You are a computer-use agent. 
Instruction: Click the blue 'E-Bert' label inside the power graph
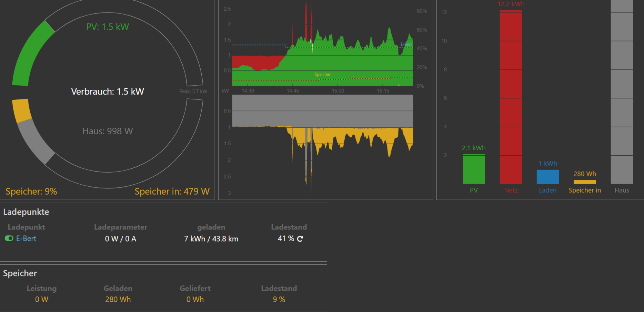pyautogui.click(x=406, y=45)
